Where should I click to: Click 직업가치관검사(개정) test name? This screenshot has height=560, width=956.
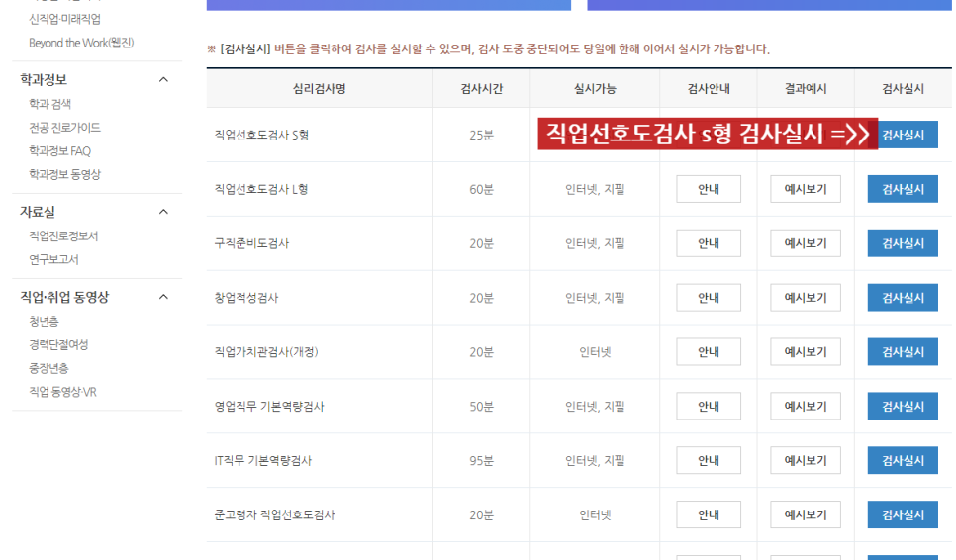click(x=266, y=351)
